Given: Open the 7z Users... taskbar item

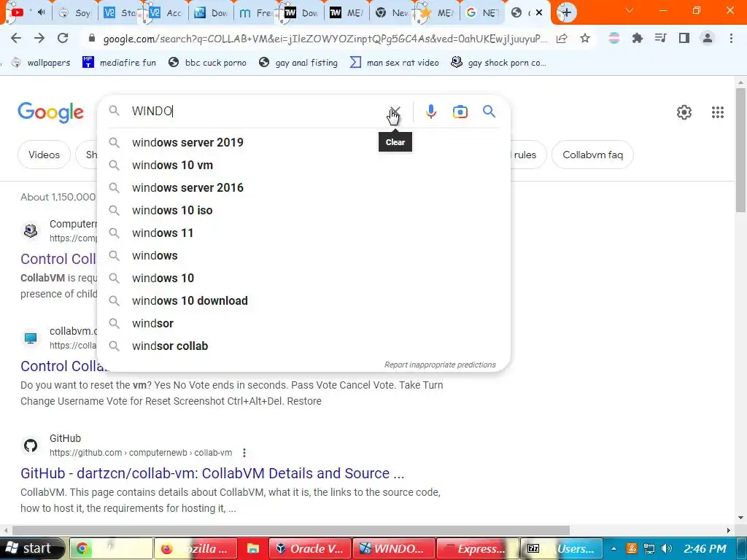Looking at the screenshot, I should click(561, 548).
